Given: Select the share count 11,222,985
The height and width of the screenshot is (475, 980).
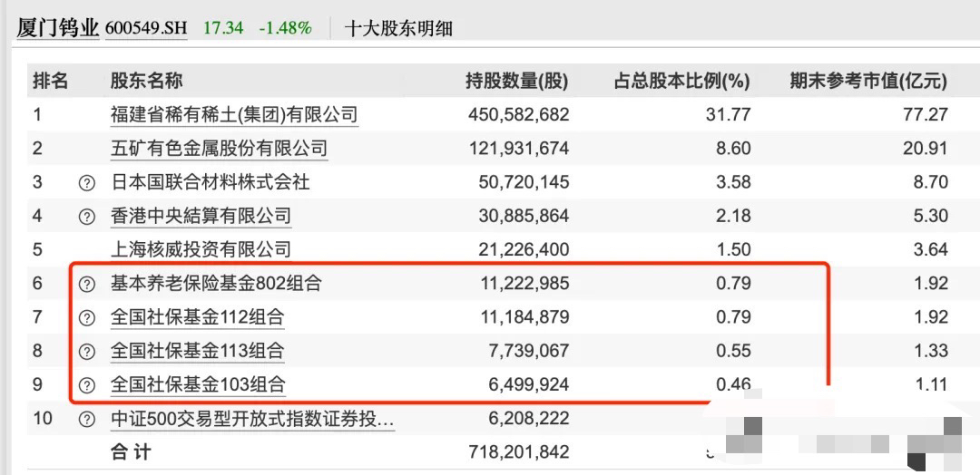Looking at the screenshot, I should tap(524, 284).
